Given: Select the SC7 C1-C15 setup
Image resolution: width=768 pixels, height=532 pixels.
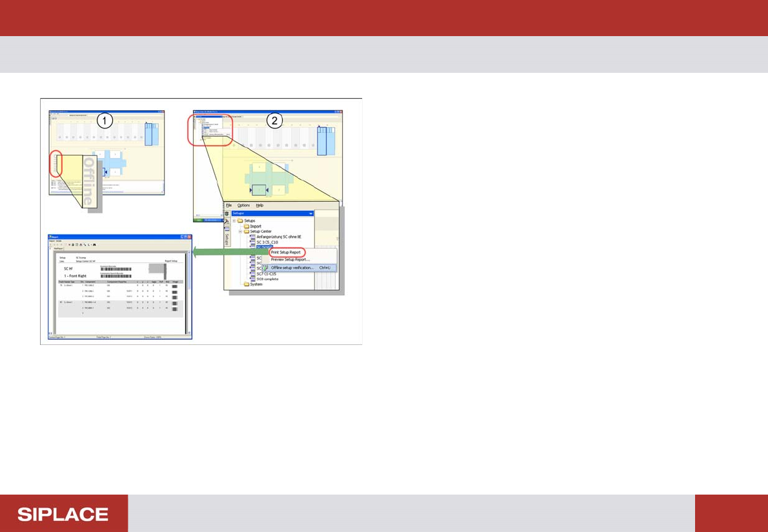Looking at the screenshot, I should (267, 273).
